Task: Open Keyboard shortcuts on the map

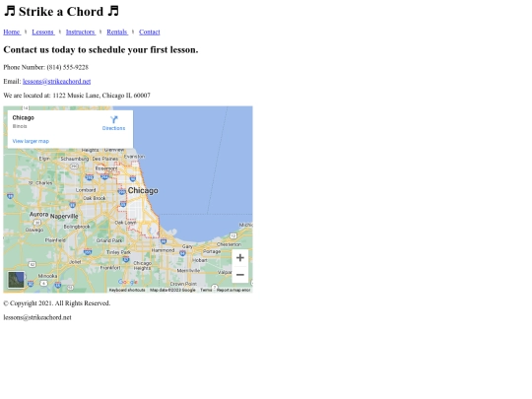Action: tap(127, 290)
